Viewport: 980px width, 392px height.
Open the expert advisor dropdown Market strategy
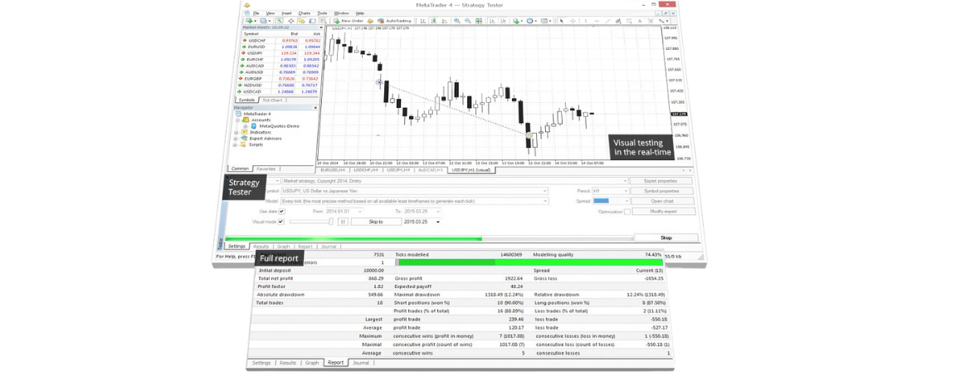pos(455,181)
